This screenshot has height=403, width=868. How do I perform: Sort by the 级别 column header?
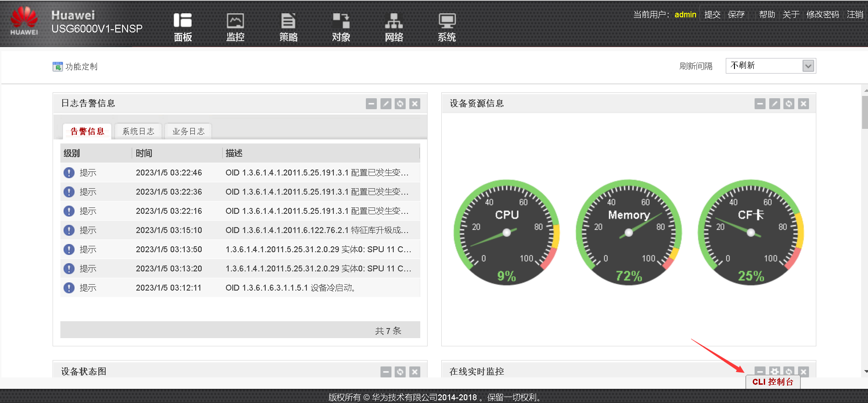[96, 154]
